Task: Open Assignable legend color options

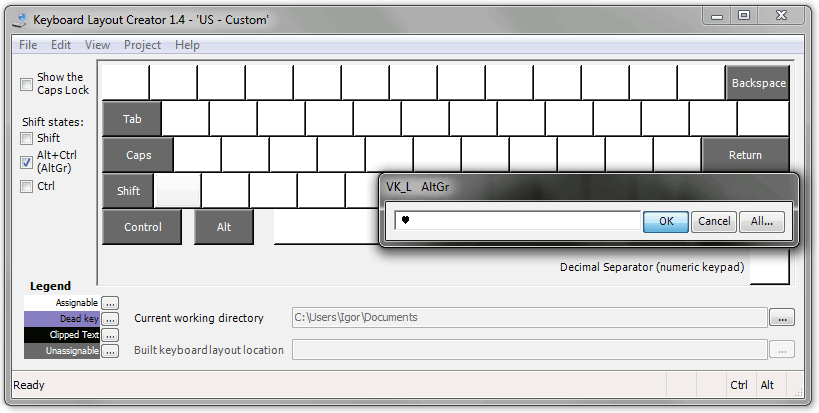Action: (110, 303)
